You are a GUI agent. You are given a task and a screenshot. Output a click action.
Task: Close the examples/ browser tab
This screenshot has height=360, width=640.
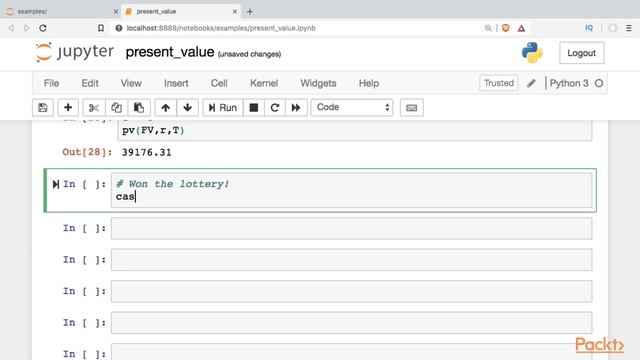pos(116,11)
